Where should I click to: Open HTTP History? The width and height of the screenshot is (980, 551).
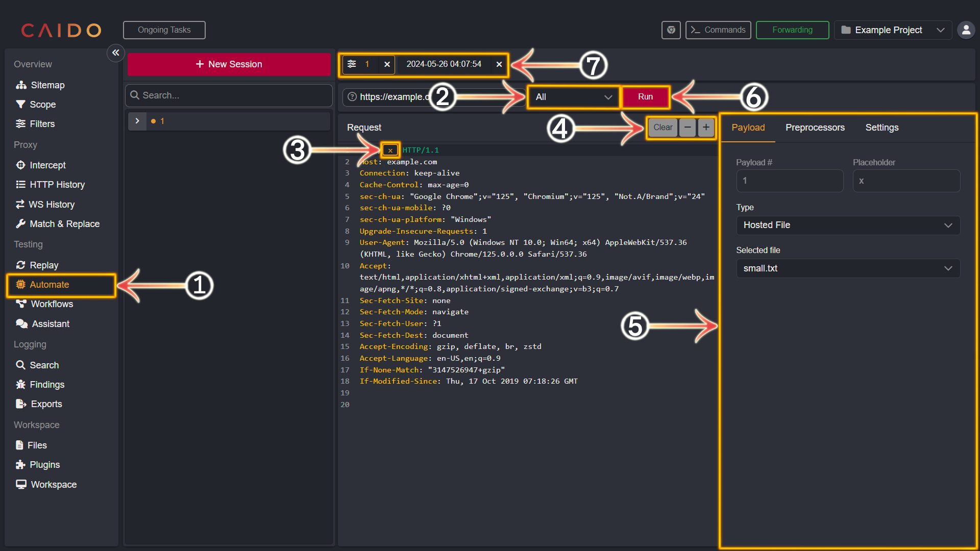coord(50,185)
